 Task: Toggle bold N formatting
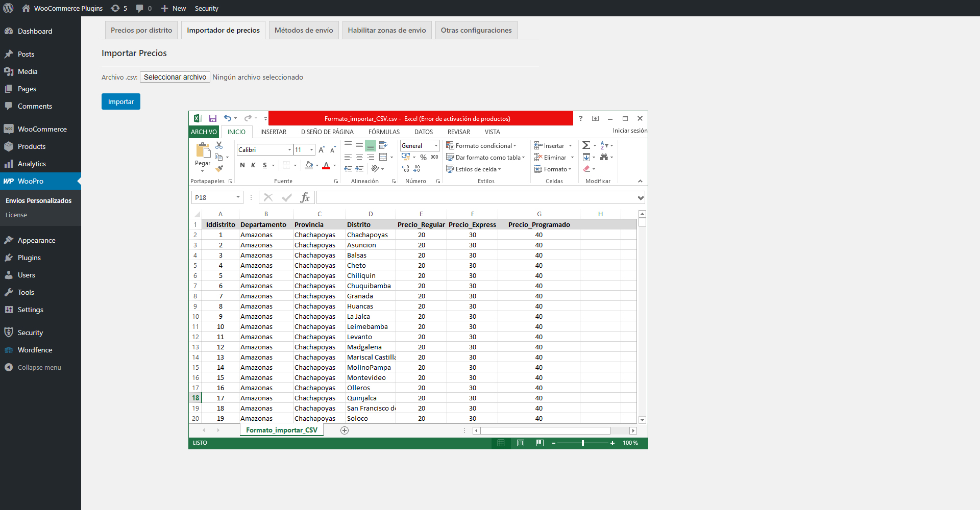click(242, 165)
